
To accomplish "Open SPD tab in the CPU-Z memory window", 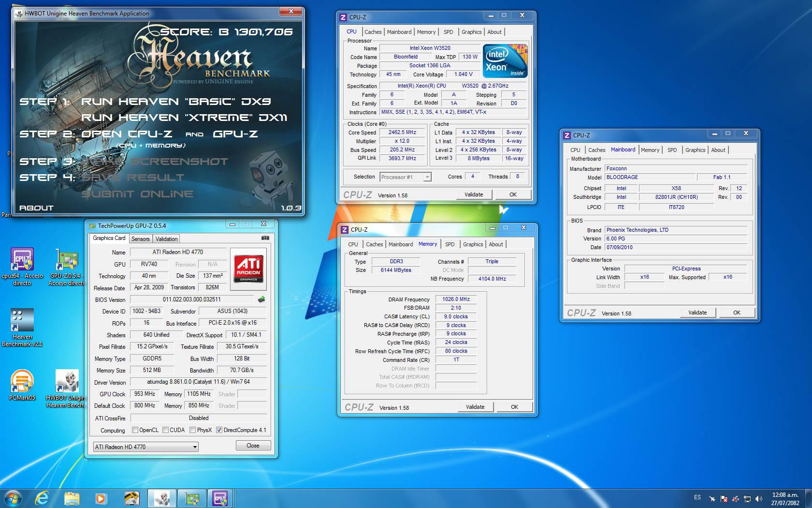I will [450, 244].
